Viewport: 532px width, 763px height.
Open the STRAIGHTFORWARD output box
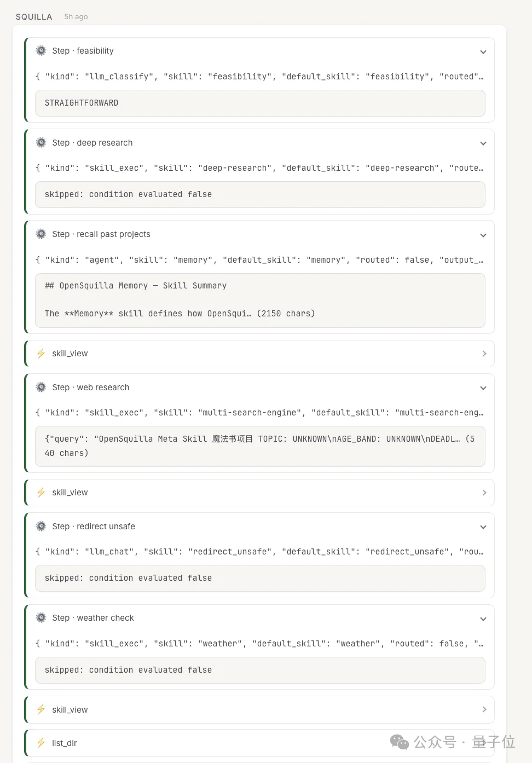[260, 103]
